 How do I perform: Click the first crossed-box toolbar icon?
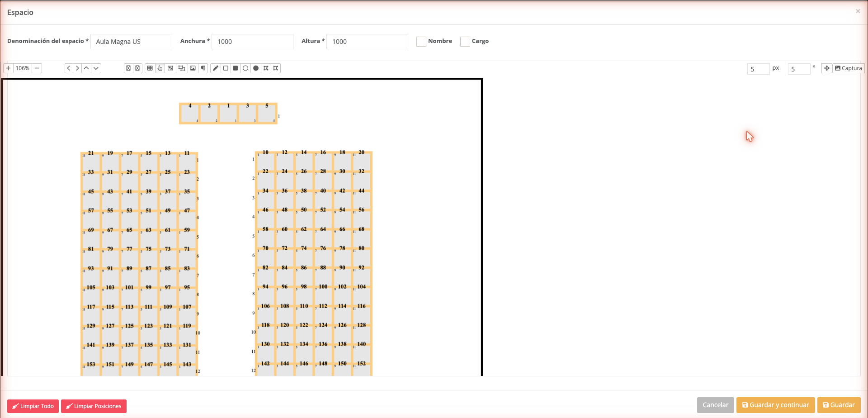pyautogui.click(x=128, y=68)
